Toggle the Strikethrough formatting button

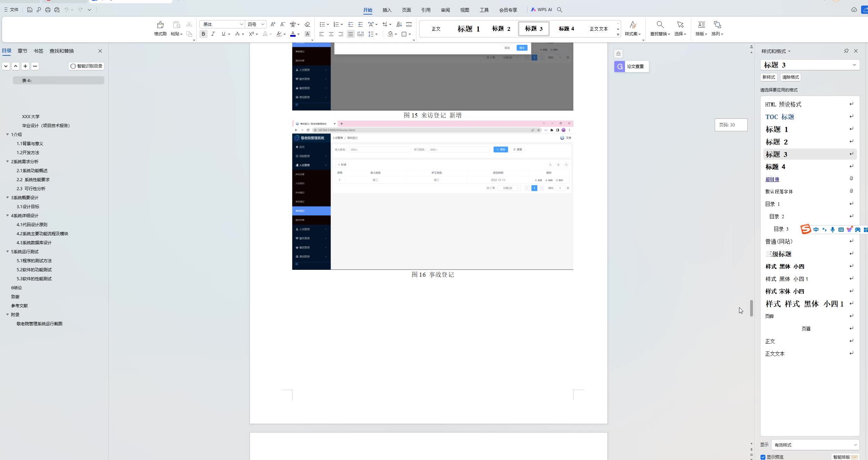tap(237, 34)
